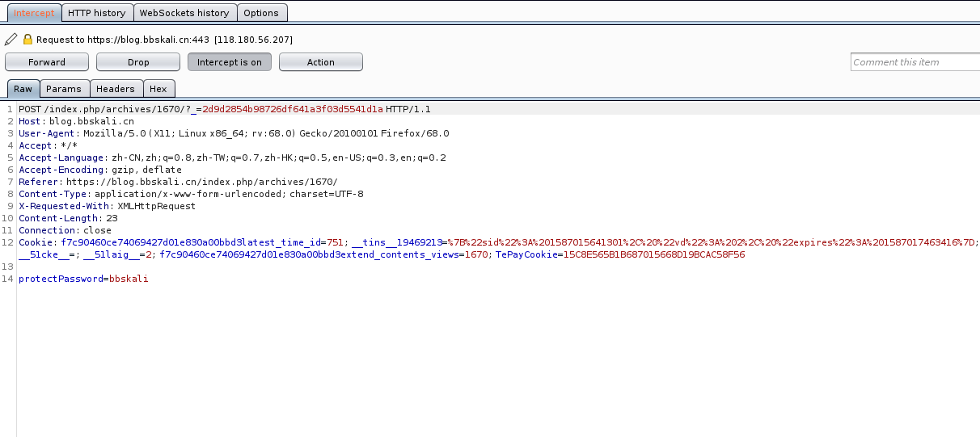Toggle the 'Intercept is on' button
The image size is (980, 437).
pyautogui.click(x=230, y=62)
